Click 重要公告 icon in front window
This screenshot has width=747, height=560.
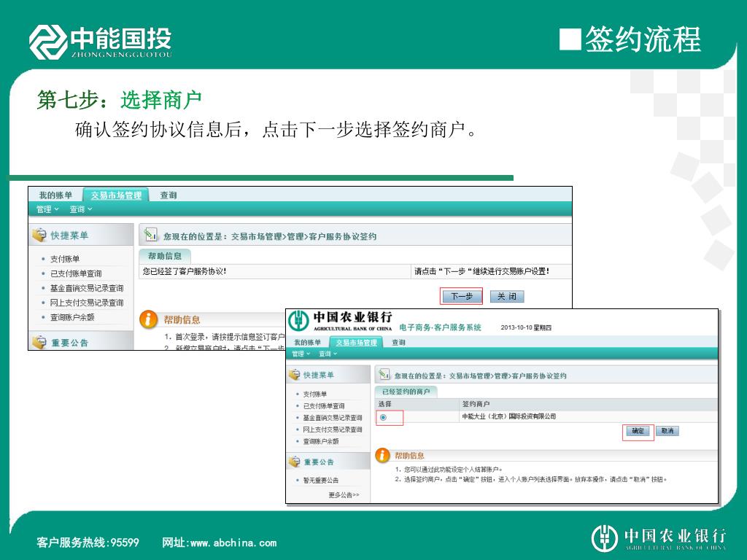coord(294,462)
